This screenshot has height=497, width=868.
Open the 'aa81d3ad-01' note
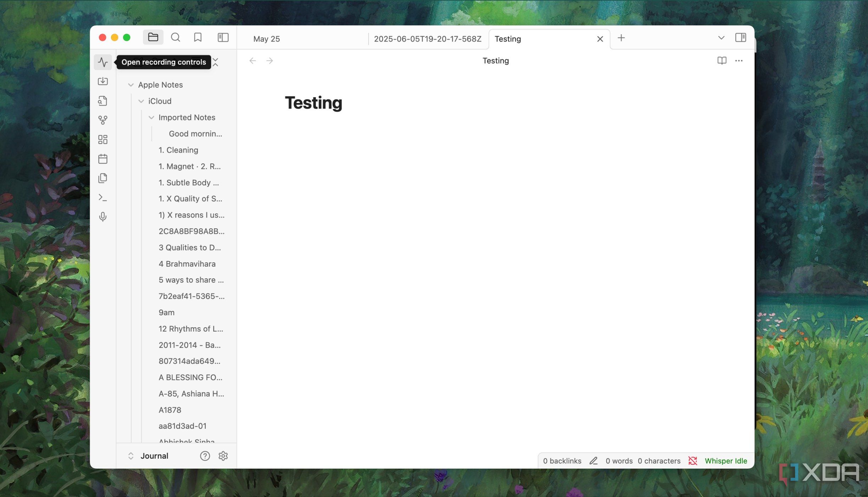tap(182, 426)
